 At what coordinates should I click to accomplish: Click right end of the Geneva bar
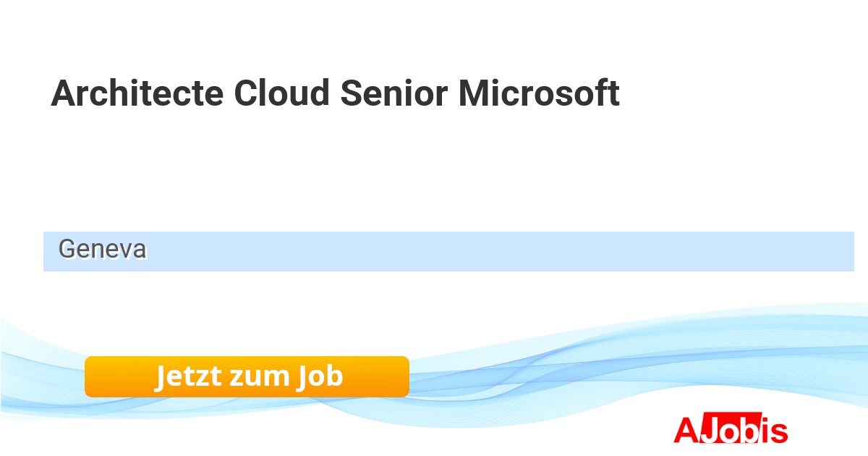pyautogui.click(x=839, y=251)
